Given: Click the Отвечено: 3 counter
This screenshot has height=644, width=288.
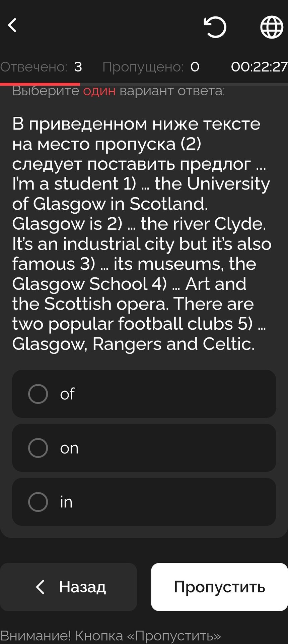Looking at the screenshot, I should coord(41,67).
